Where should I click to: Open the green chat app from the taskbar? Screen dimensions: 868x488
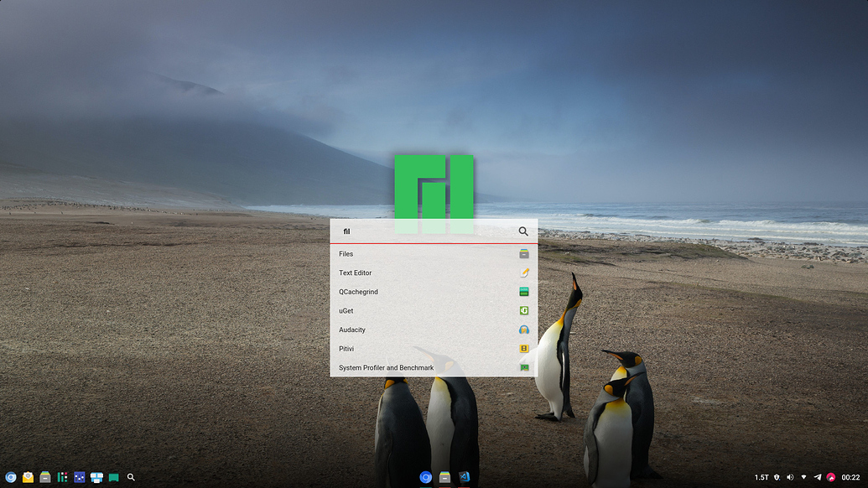click(114, 476)
